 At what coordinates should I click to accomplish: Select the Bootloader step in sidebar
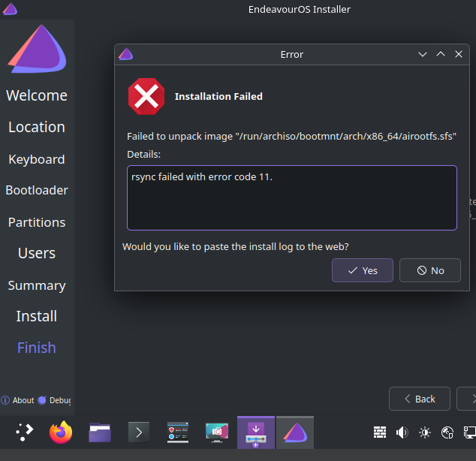coord(37,190)
